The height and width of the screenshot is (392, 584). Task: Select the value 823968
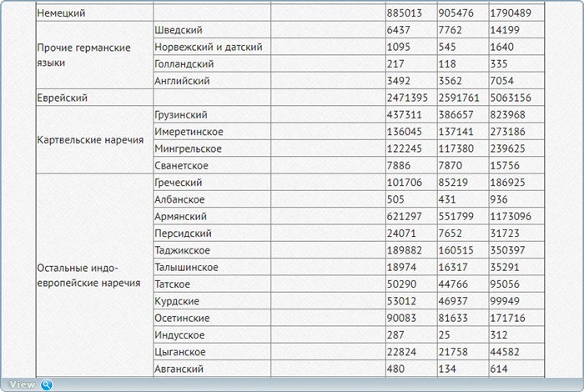coord(507,114)
